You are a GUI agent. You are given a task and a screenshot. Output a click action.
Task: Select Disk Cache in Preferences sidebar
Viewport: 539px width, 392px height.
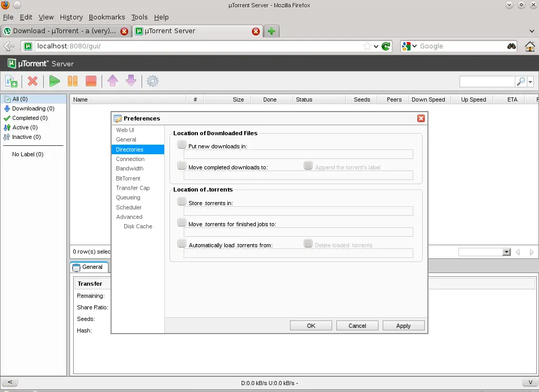click(138, 226)
